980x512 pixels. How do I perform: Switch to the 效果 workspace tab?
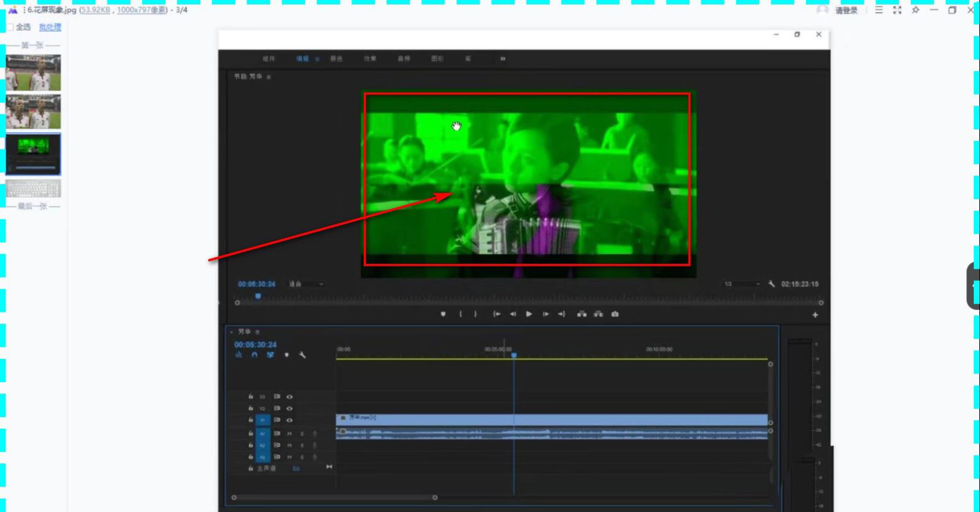coord(370,59)
